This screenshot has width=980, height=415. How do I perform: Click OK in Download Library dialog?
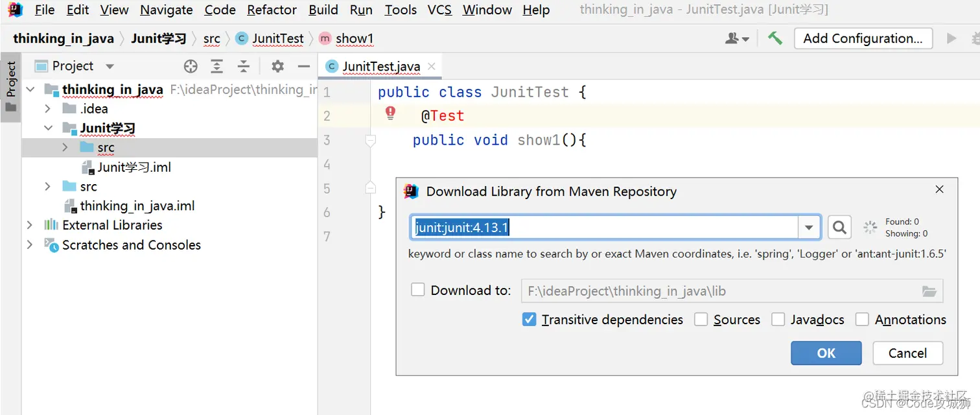[826, 353]
